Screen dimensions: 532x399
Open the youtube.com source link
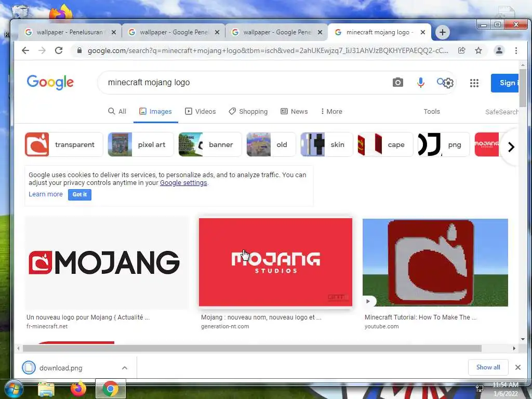click(x=382, y=326)
